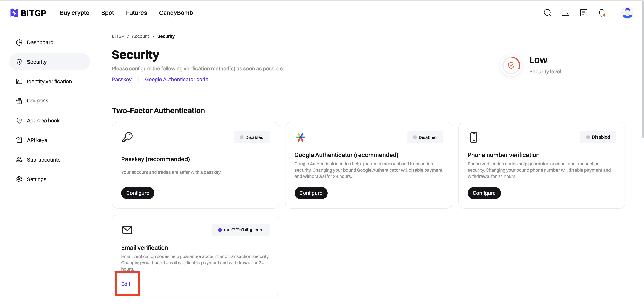The image size is (644, 308).
Task: Click Phone number Disabled status badge
Action: [x=598, y=137]
